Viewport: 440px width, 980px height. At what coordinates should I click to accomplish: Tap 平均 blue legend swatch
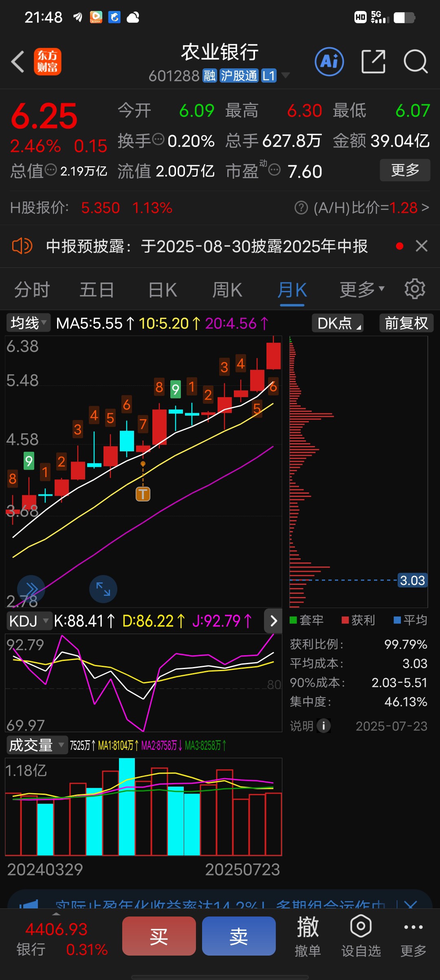click(397, 620)
